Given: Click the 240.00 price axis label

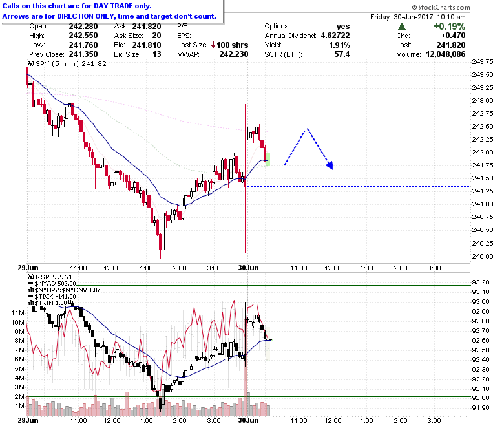Looking at the screenshot, I should (483, 256).
